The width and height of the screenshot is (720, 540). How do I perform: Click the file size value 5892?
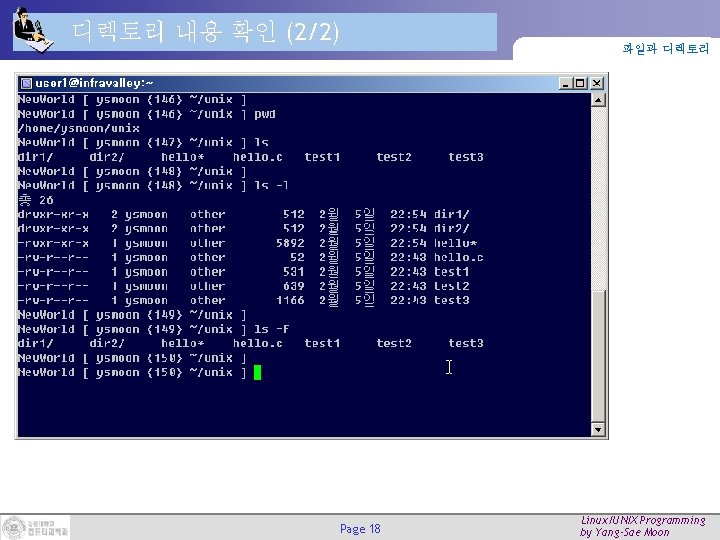point(290,243)
